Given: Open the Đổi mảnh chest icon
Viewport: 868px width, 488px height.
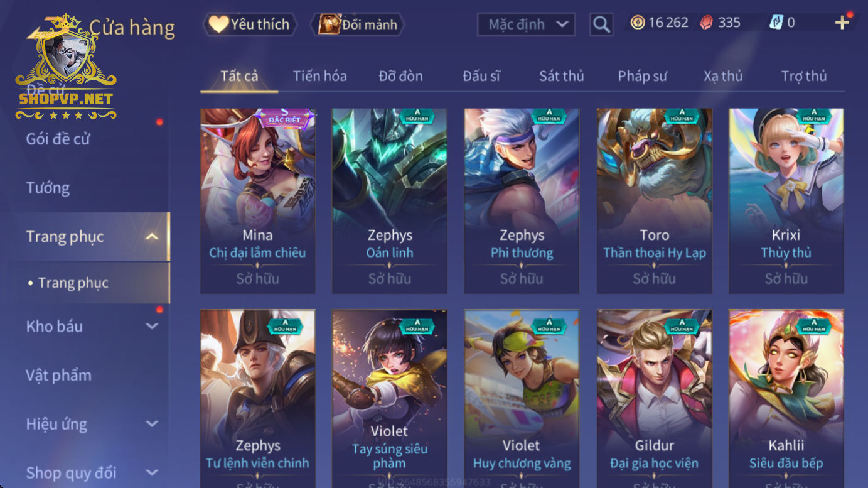Looking at the screenshot, I should pos(330,24).
